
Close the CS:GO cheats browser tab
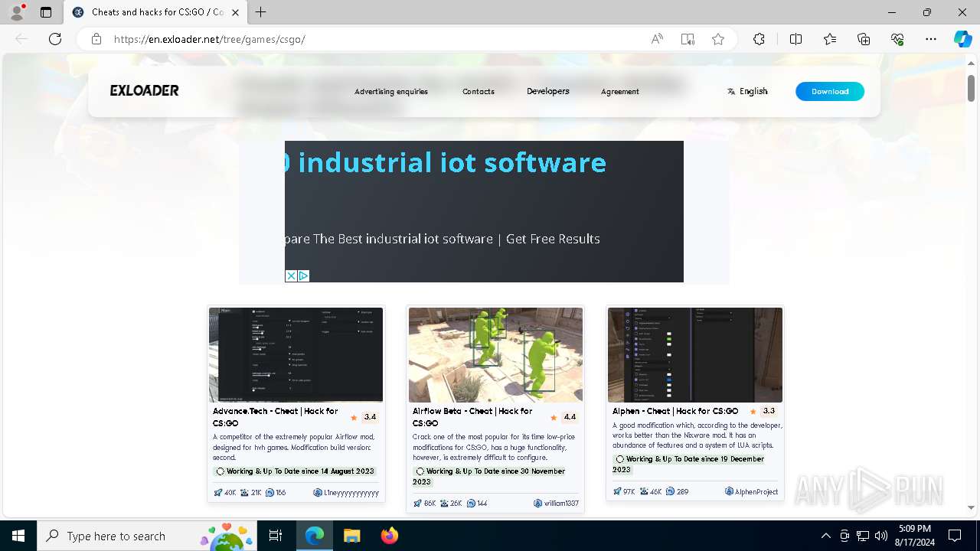pyautogui.click(x=235, y=12)
